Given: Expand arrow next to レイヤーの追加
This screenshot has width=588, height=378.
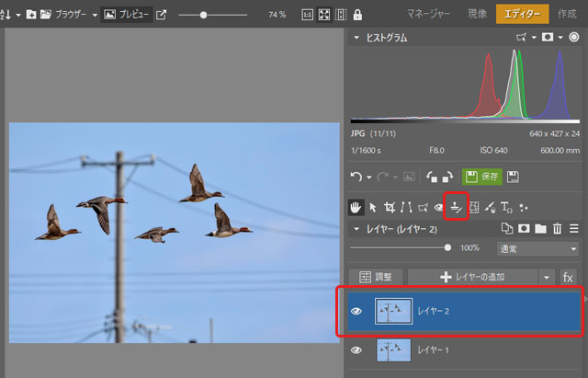Looking at the screenshot, I should (x=547, y=277).
